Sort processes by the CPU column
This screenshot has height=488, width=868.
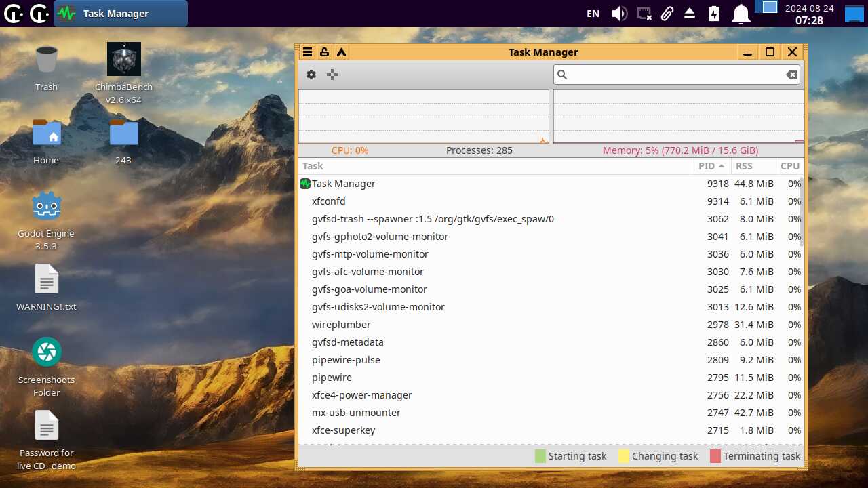click(x=790, y=166)
